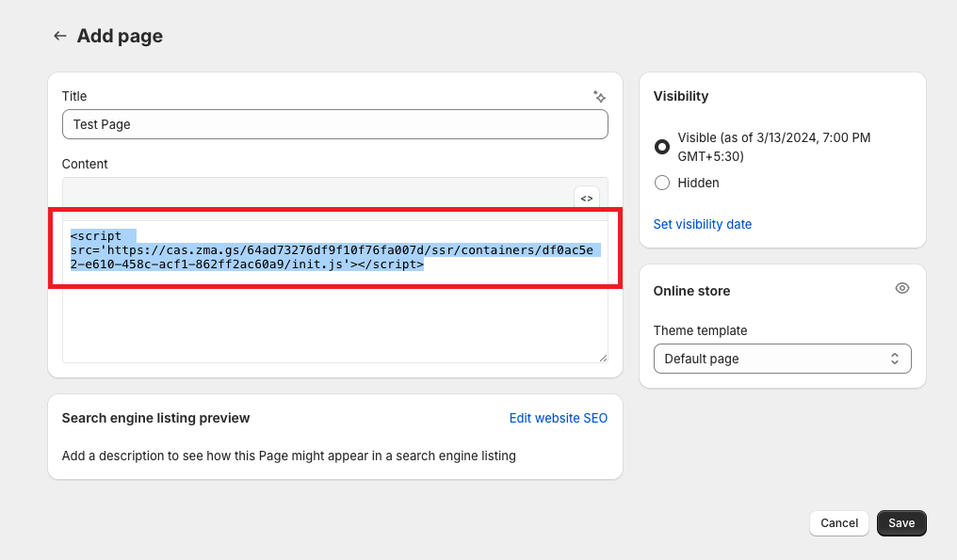957x560 pixels.
Task: Select the Visible radio option
Action: pos(661,147)
